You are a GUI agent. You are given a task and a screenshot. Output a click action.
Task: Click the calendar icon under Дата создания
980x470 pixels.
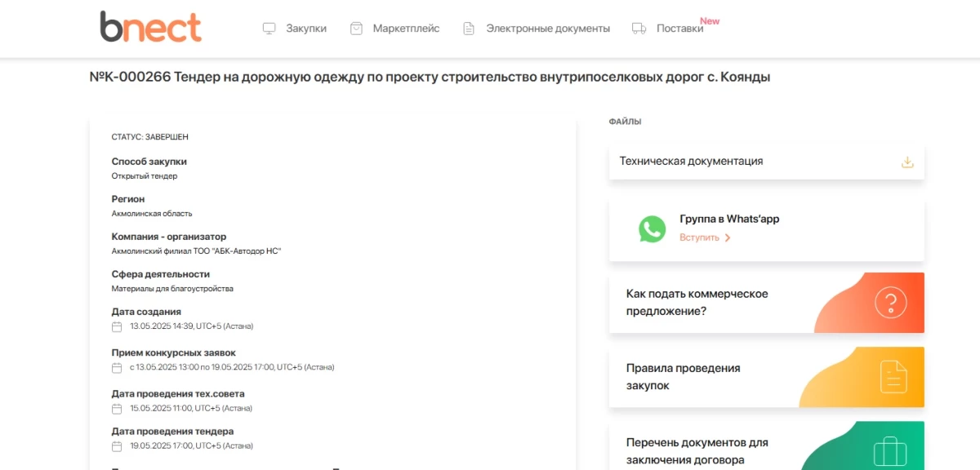[117, 326]
